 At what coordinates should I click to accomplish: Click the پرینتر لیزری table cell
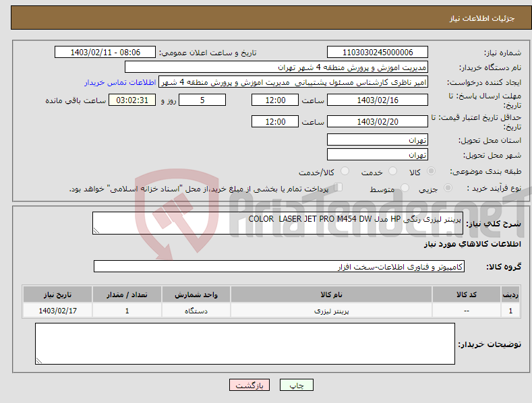(x=331, y=311)
